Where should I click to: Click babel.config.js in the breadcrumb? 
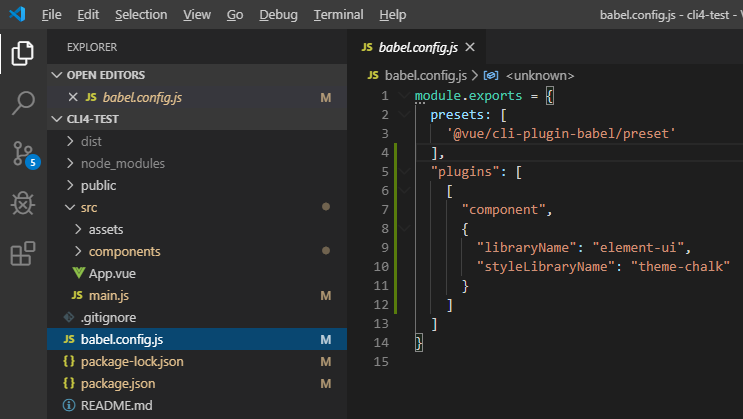tap(426, 75)
